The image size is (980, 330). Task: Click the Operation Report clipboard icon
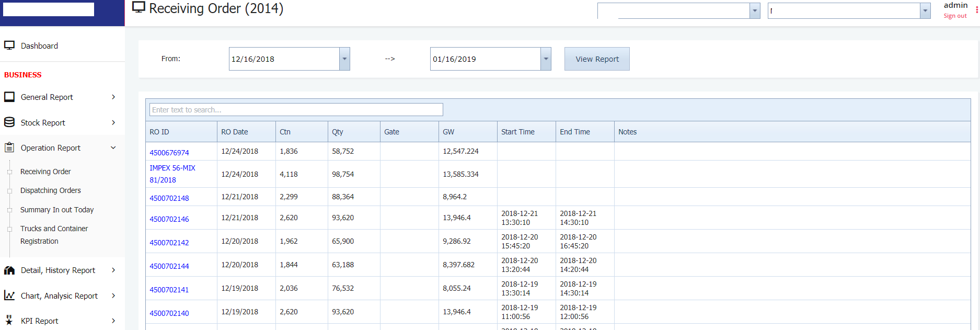9,148
